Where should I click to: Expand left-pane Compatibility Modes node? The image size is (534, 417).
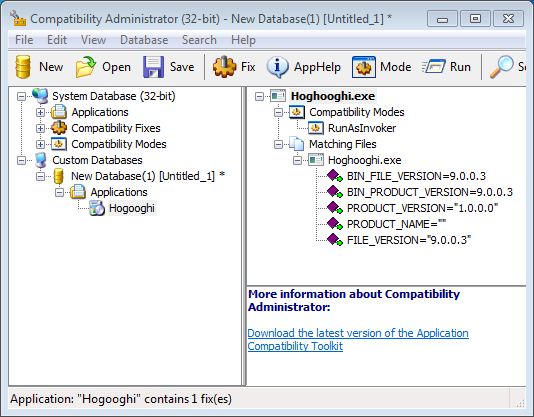41,144
